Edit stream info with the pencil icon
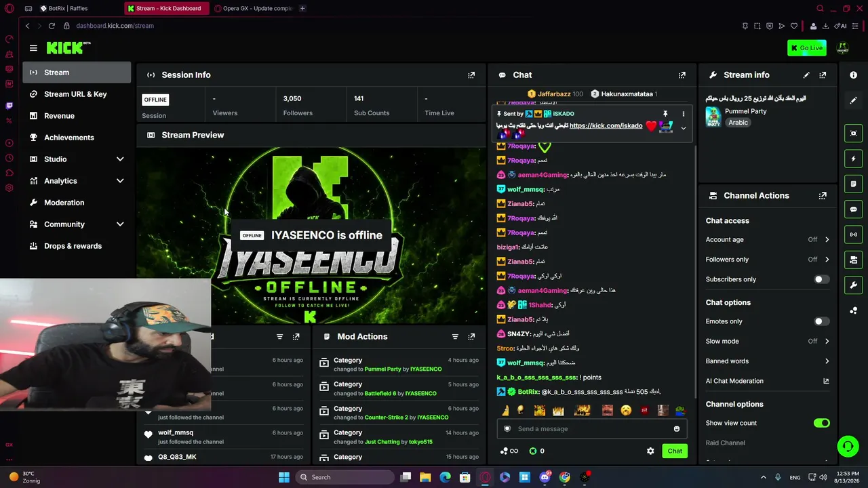Image resolution: width=868 pixels, height=488 pixels. 806,75
